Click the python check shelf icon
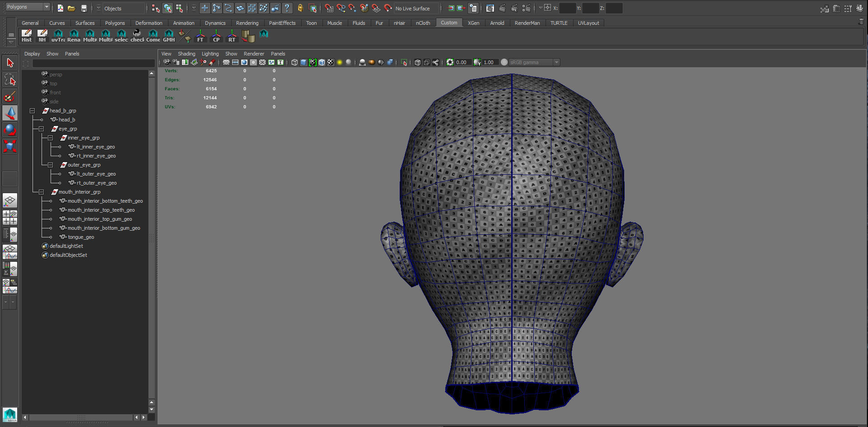This screenshot has height=427, width=868. click(x=137, y=36)
